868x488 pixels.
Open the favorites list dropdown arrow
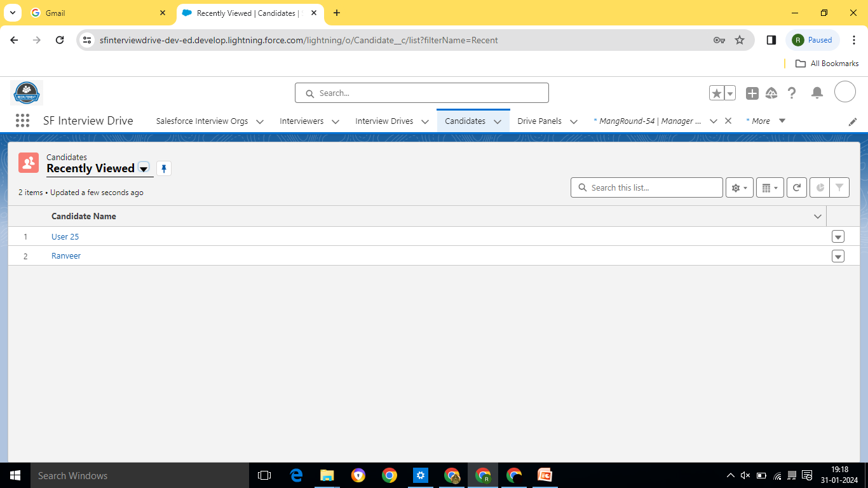pos(730,93)
